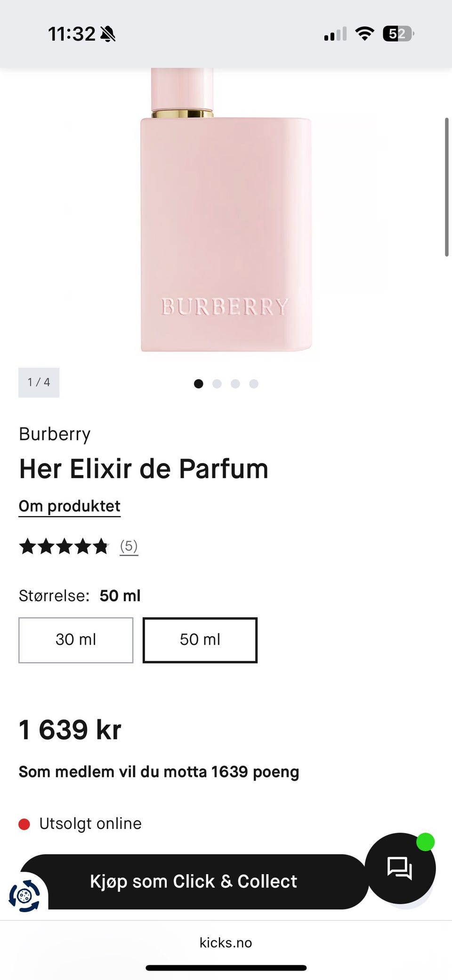The width and height of the screenshot is (452, 980).
Task: Open the Om produktet link
Action: click(70, 506)
